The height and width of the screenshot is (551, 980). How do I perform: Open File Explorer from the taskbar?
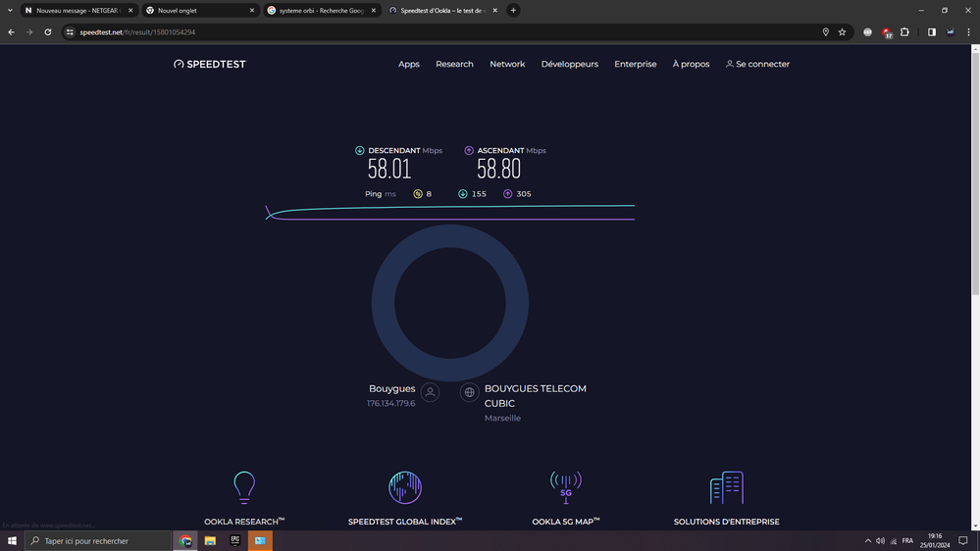coord(210,541)
